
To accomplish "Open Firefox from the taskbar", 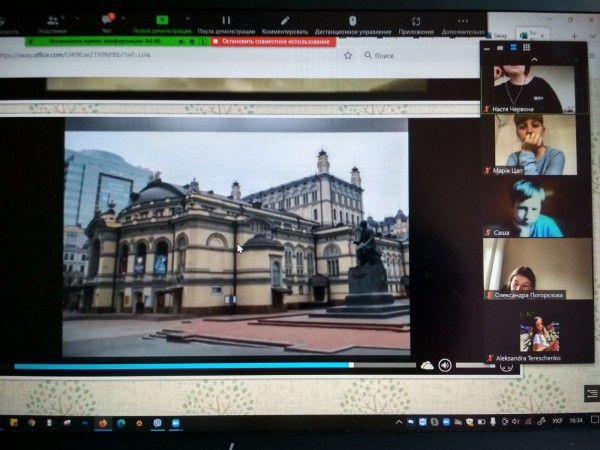I will [103, 423].
